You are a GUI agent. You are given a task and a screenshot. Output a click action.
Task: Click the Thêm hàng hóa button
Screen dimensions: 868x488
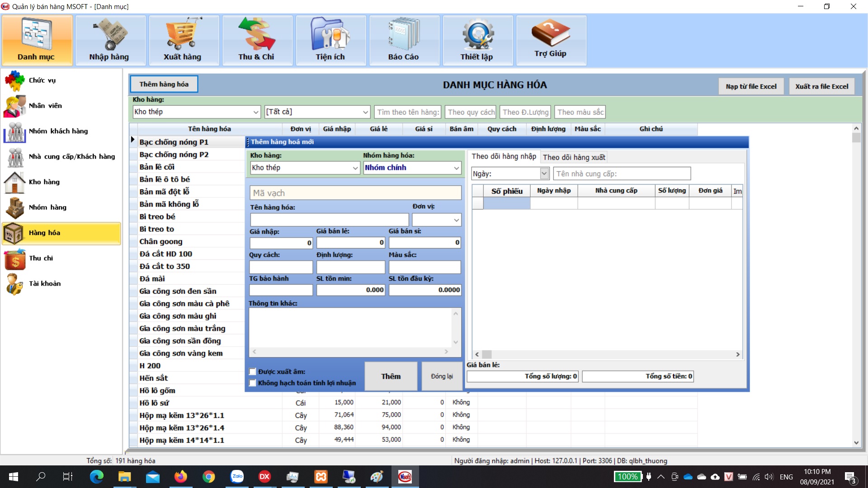pos(164,84)
